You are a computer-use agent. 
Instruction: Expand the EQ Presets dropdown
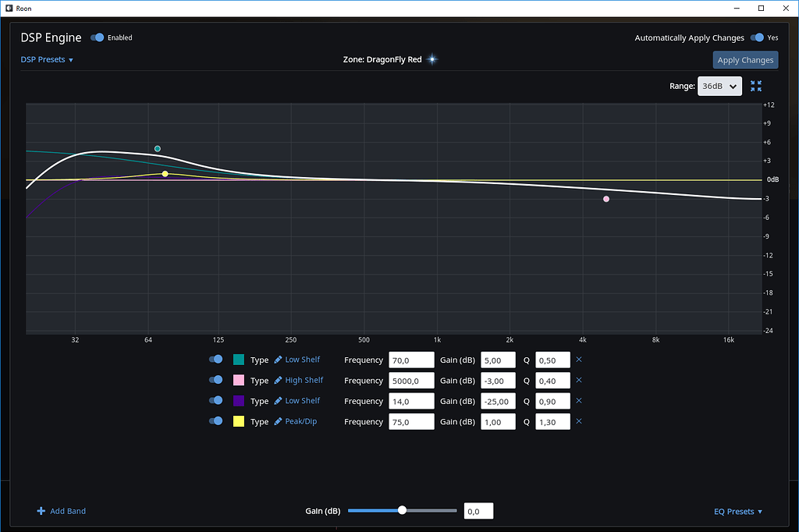click(x=737, y=511)
